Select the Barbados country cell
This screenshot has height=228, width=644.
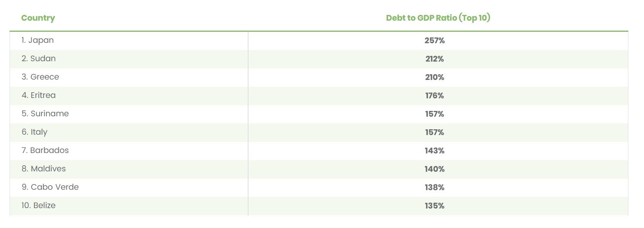45,150
